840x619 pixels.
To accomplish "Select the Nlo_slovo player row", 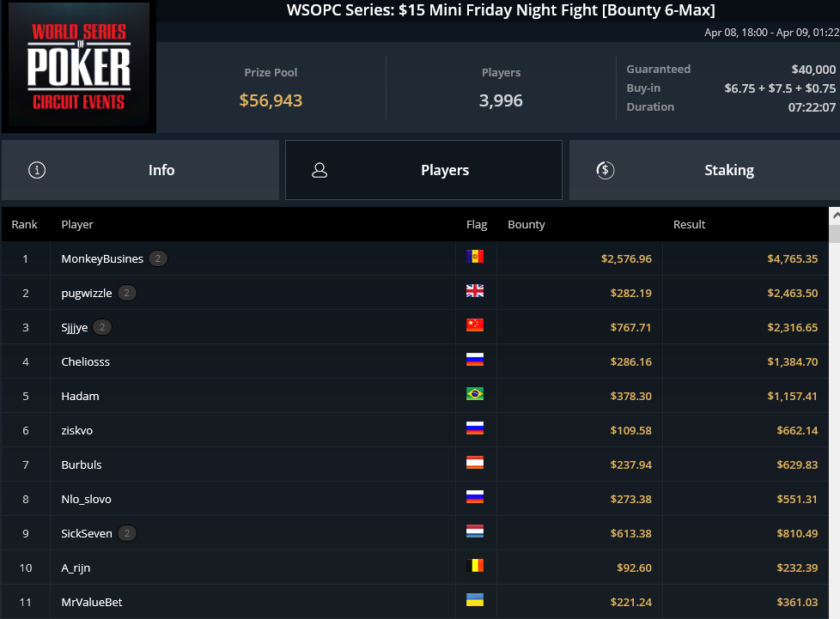I will click(x=415, y=499).
